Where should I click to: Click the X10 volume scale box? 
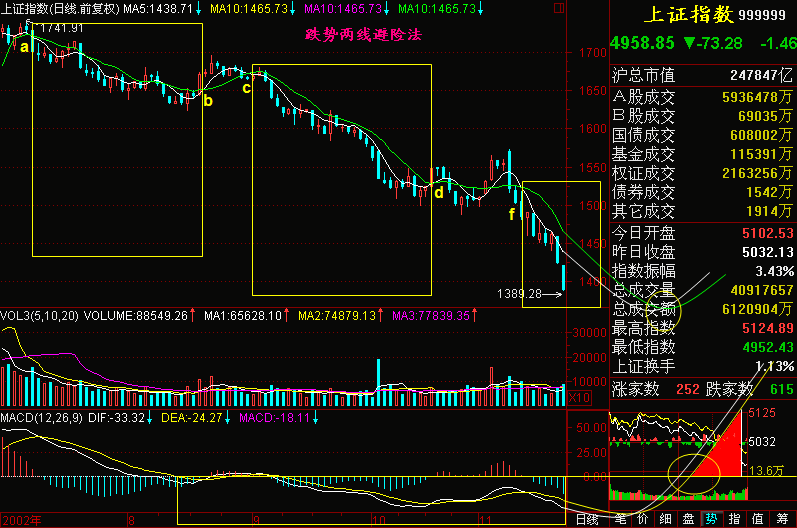pyautogui.click(x=579, y=397)
